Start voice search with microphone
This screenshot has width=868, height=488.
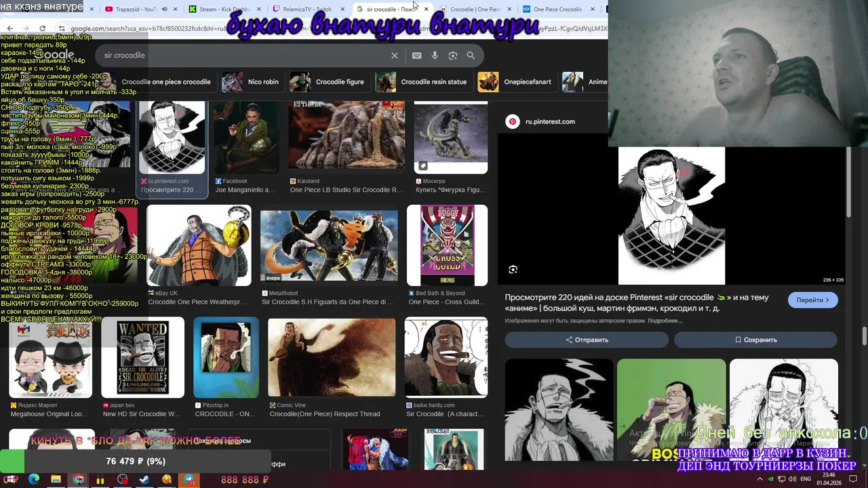coord(435,56)
